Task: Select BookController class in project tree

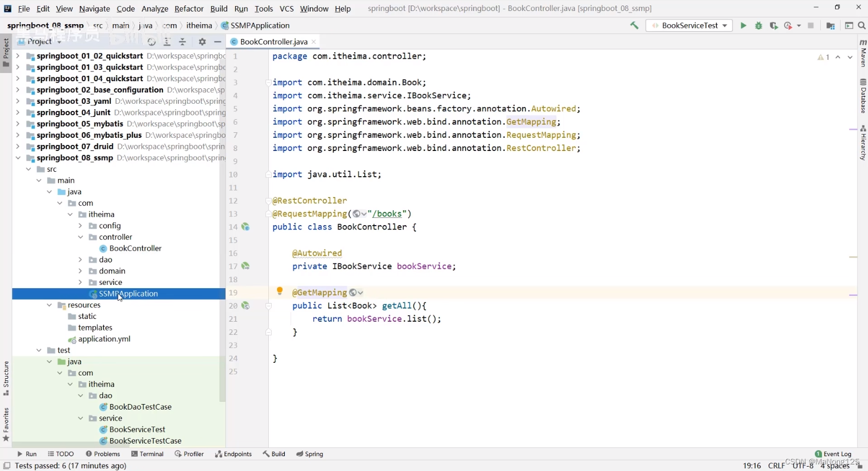Action: tap(135, 249)
